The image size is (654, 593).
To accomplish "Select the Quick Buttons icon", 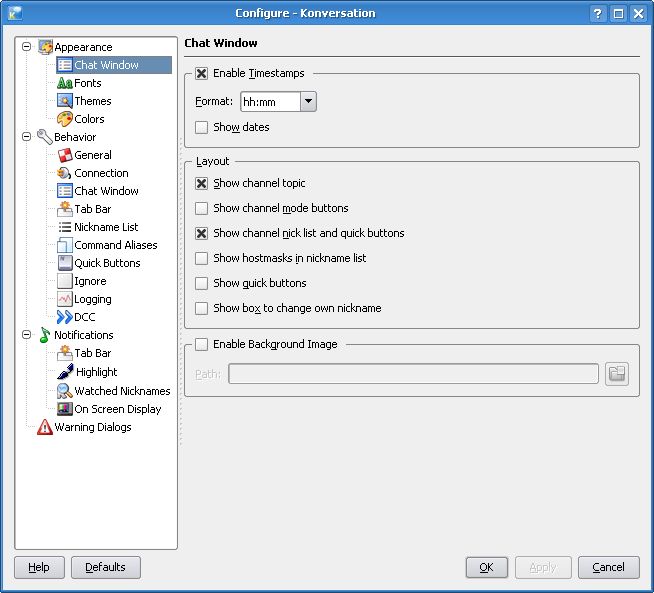I will 65,263.
